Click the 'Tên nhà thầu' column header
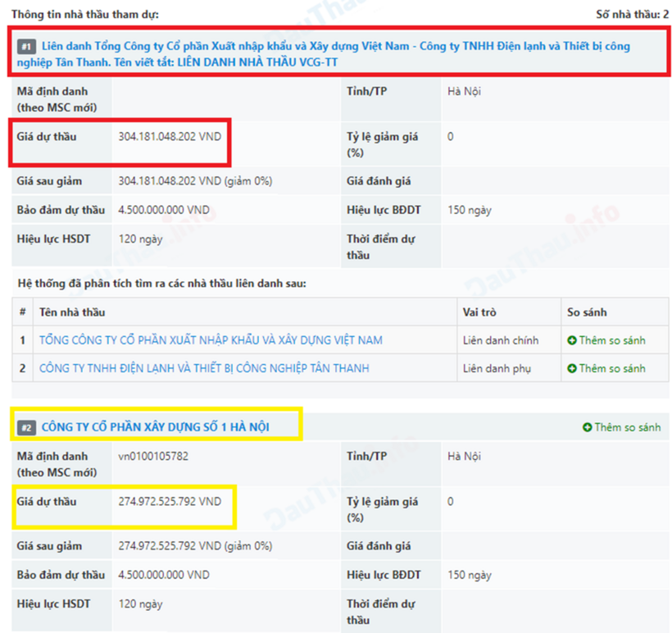The width and height of the screenshot is (672, 633). 72,312
